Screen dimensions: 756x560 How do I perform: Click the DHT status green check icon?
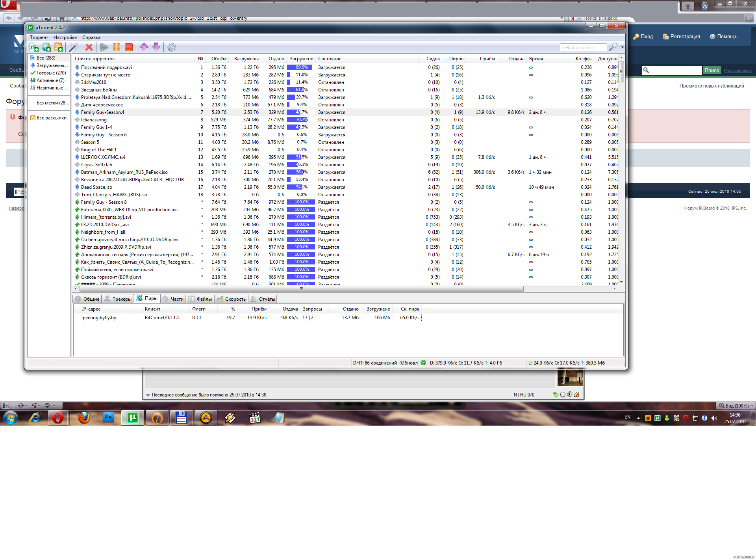pos(423,363)
